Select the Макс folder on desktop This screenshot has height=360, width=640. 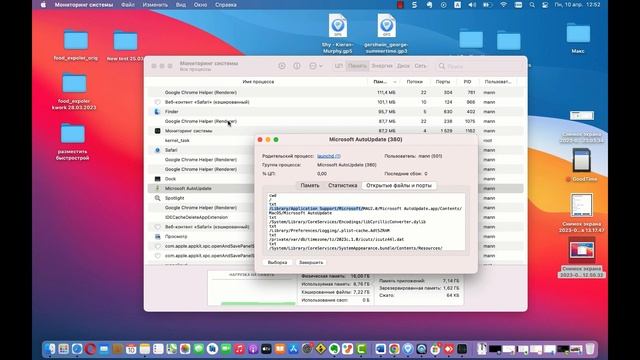coord(578,38)
